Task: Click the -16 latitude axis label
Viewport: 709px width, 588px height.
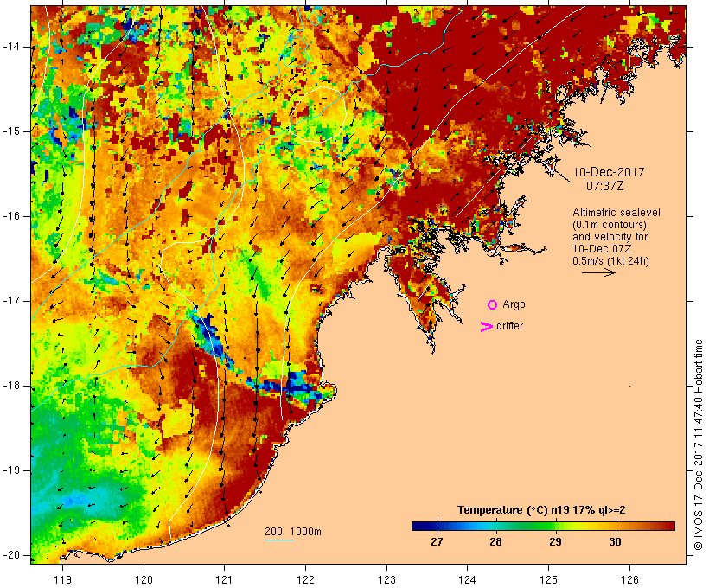Action: [x=11, y=216]
